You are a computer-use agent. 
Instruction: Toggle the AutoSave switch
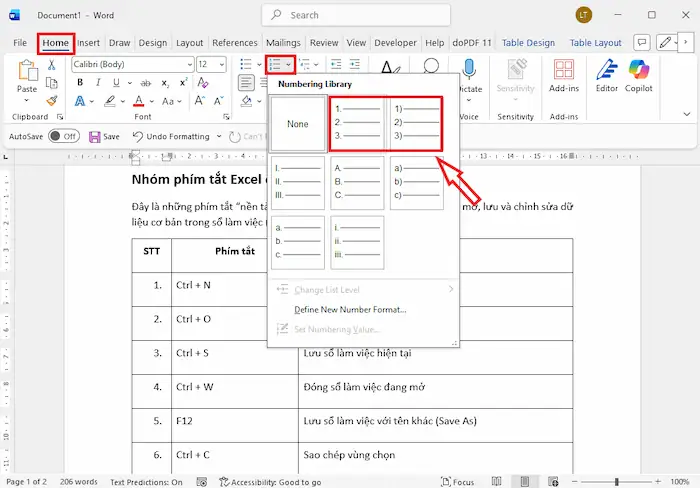(x=63, y=136)
